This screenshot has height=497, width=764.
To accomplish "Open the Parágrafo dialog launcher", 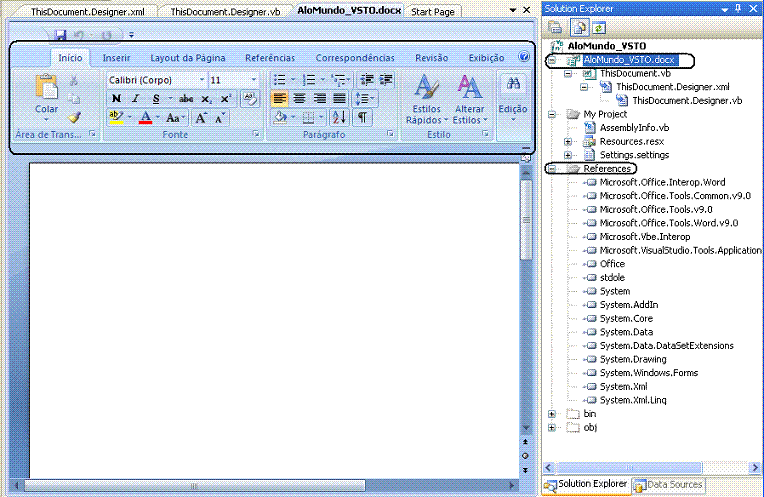I will point(390,134).
